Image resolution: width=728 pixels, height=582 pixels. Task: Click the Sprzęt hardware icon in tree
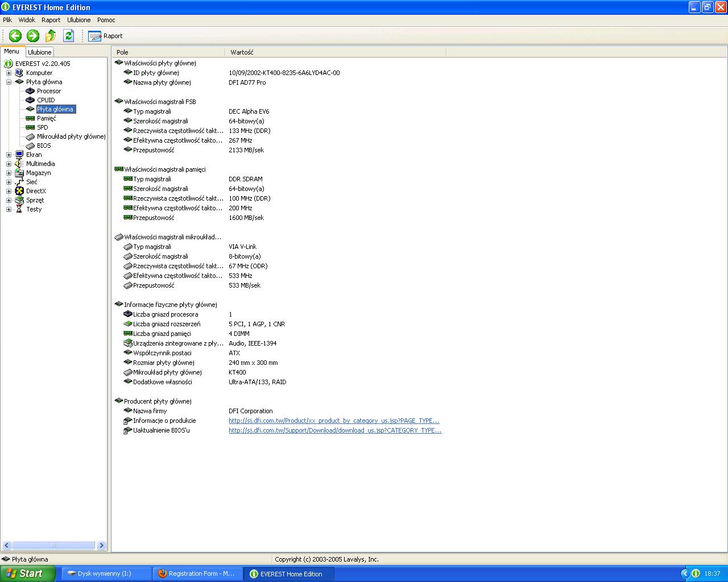pos(19,200)
